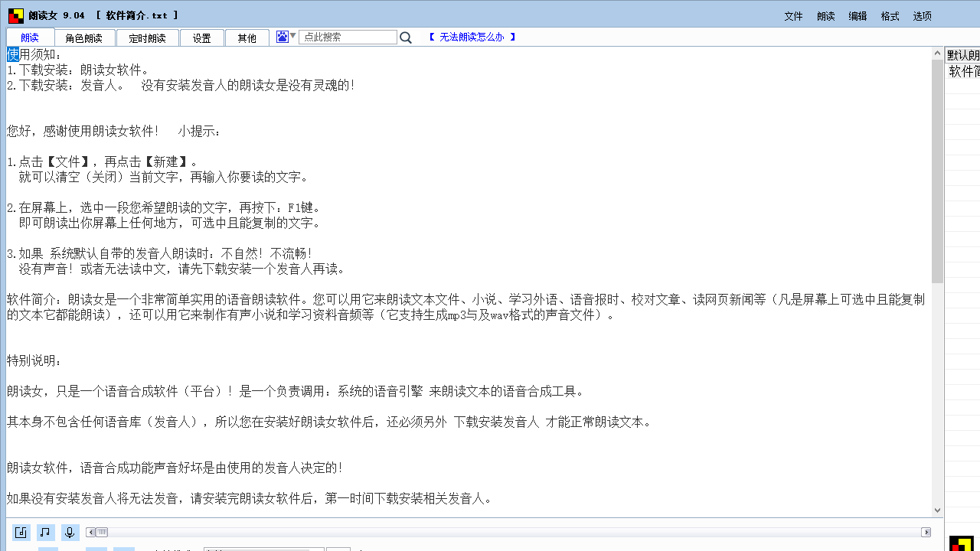The height and width of the screenshot is (551, 980).
Task: Switch to the 角色朗读 tab
Action: [84, 37]
